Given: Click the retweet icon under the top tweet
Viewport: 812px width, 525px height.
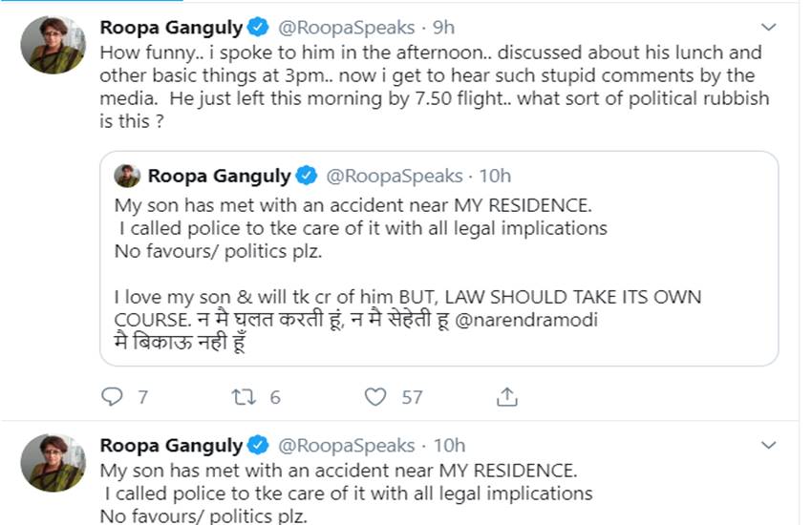Looking at the screenshot, I should [x=244, y=396].
